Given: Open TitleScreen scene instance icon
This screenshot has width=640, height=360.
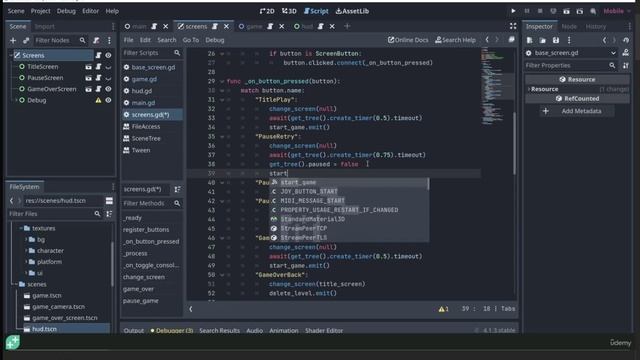Looking at the screenshot, I should pyautogui.click(x=89, y=67).
